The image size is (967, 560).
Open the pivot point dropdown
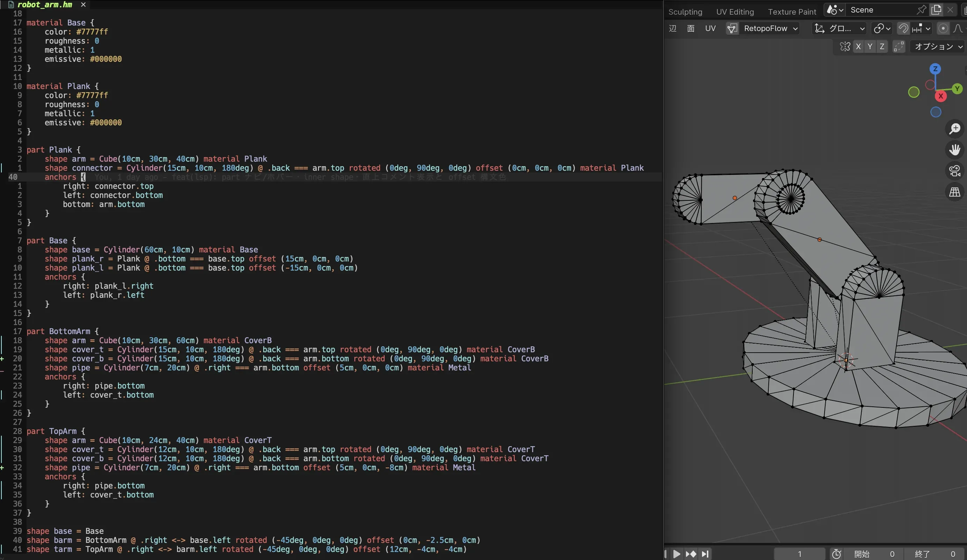coord(882,28)
